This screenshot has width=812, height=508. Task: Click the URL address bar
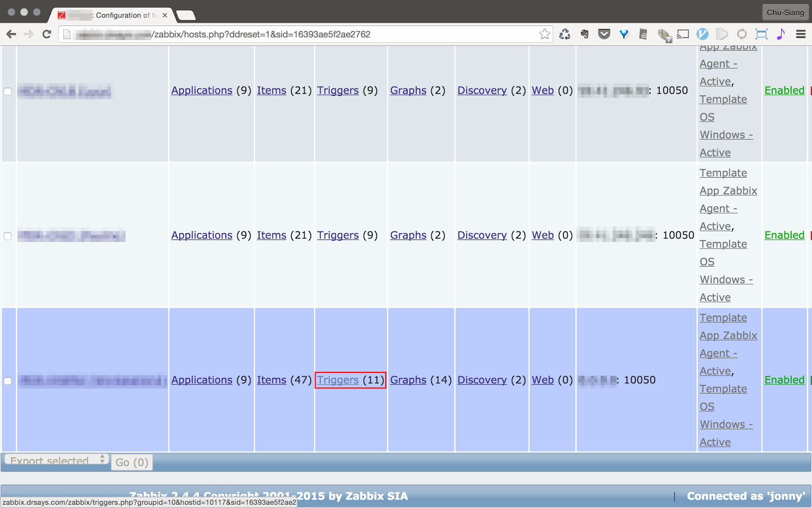pyautogui.click(x=304, y=34)
